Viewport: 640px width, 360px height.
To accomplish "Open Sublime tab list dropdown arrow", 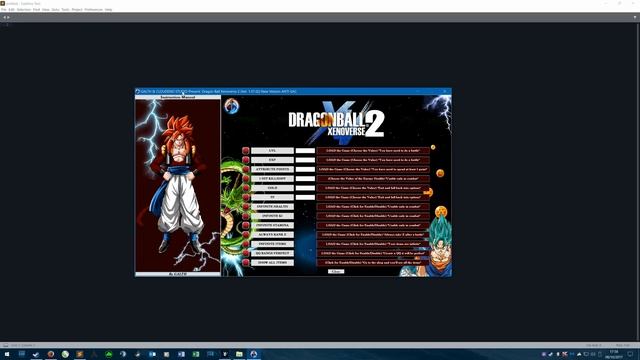I will [635, 17].
